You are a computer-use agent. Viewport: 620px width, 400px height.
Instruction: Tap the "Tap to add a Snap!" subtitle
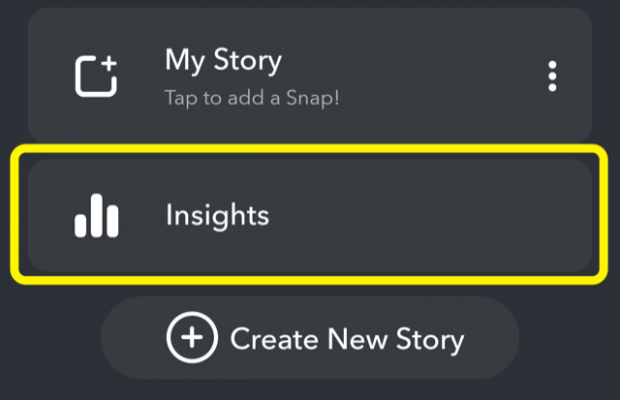pyautogui.click(x=252, y=98)
